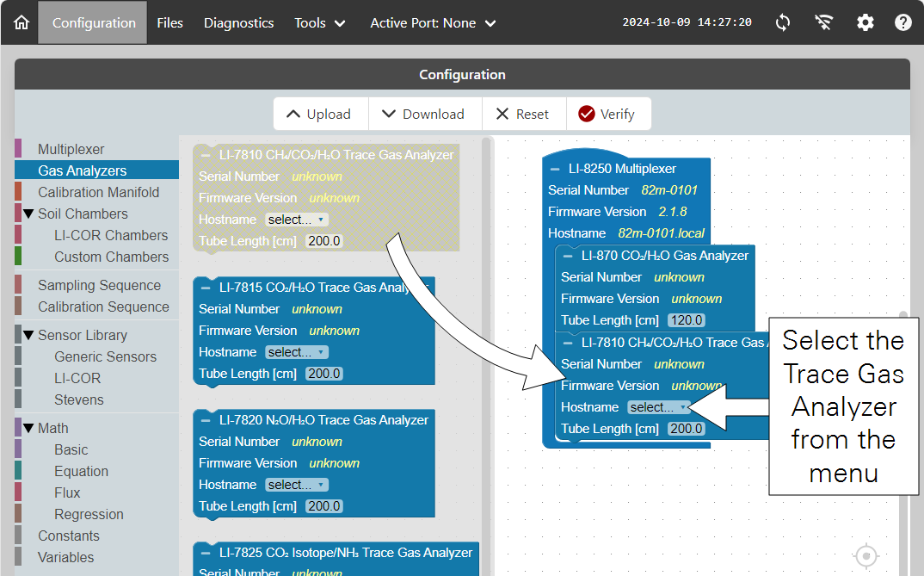Collapse the LI-7815 Trace Gas Analyzer block

[206, 288]
